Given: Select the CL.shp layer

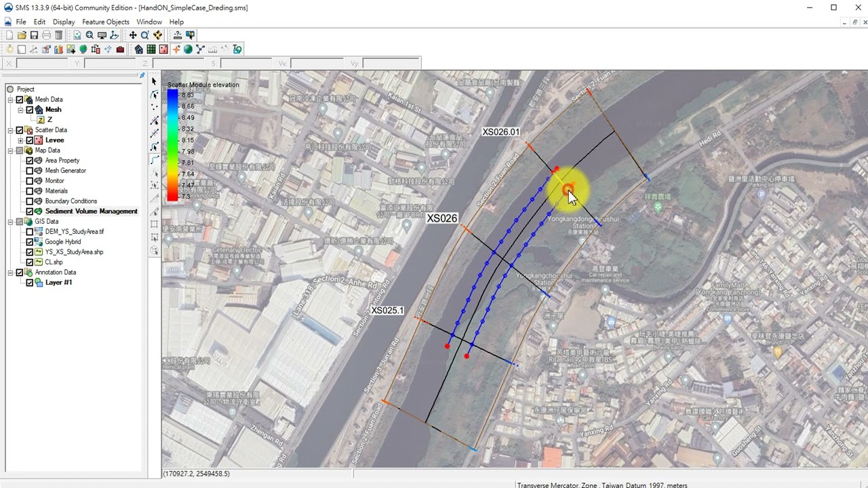Looking at the screenshot, I should (54, 262).
